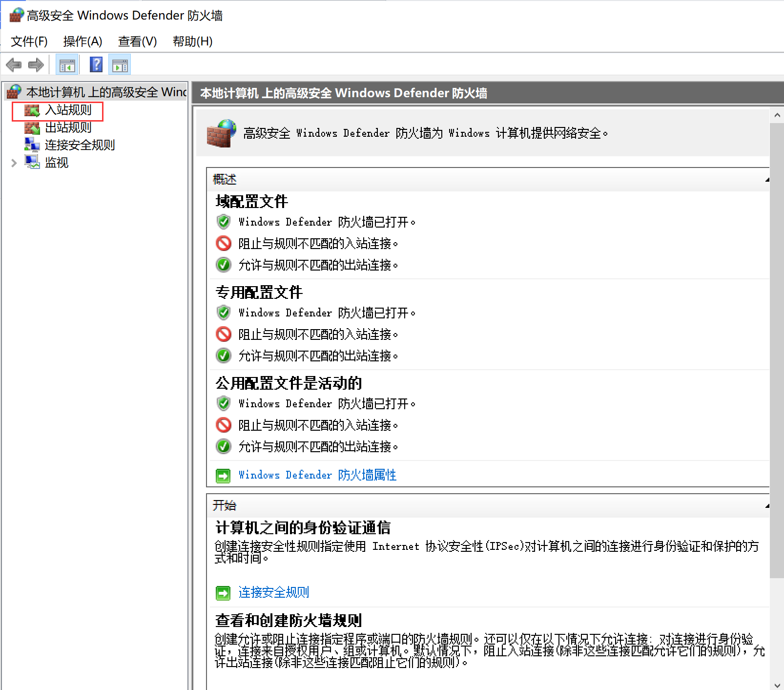Open Windows Defender 防火墙属性 link
The width and height of the screenshot is (784, 690).
(x=317, y=475)
